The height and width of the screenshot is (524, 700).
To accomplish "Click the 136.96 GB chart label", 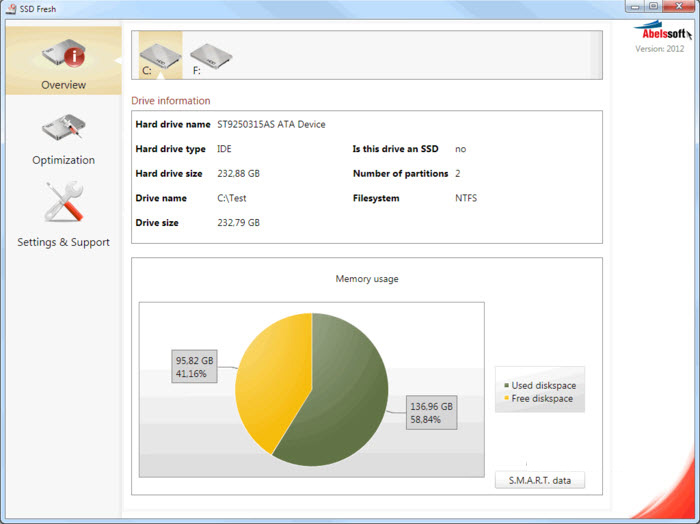I will (x=432, y=413).
